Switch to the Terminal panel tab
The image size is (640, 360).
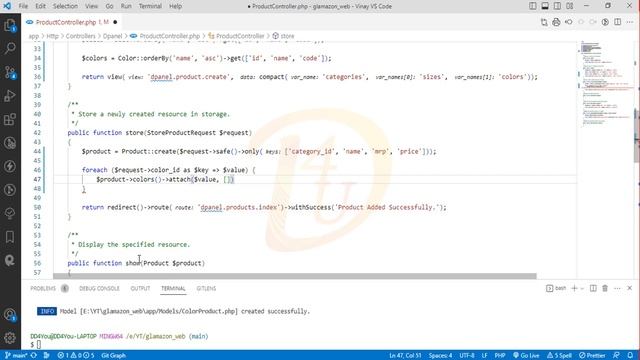click(173, 288)
